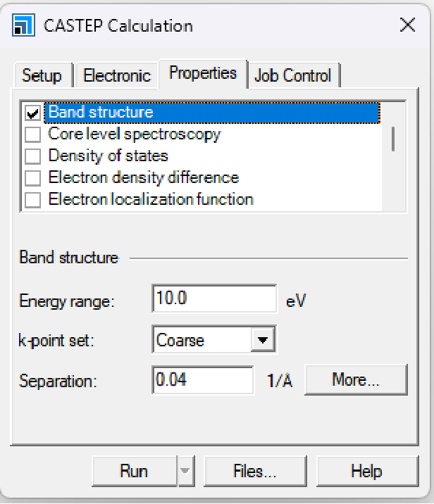Click the Separation value field

[202, 381]
